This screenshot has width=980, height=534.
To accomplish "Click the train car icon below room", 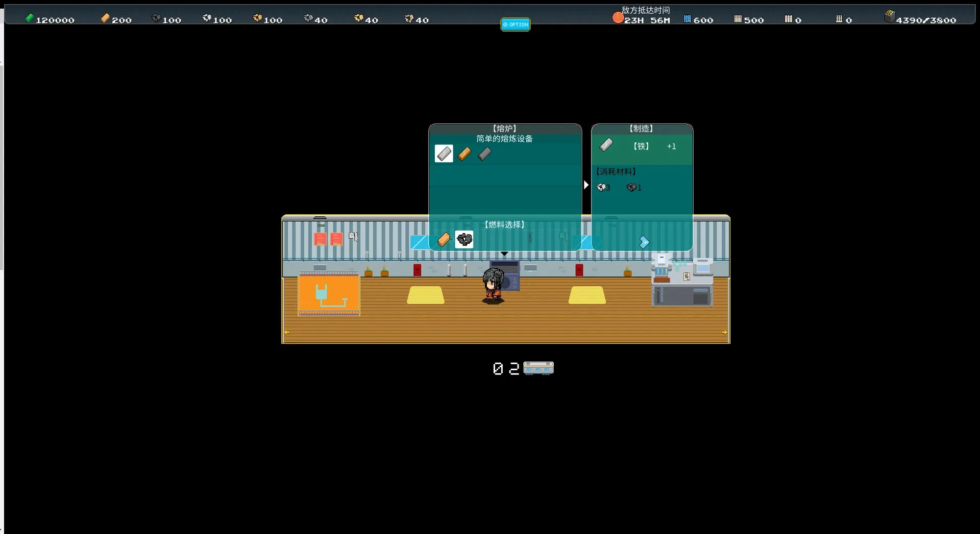I will (x=538, y=368).
